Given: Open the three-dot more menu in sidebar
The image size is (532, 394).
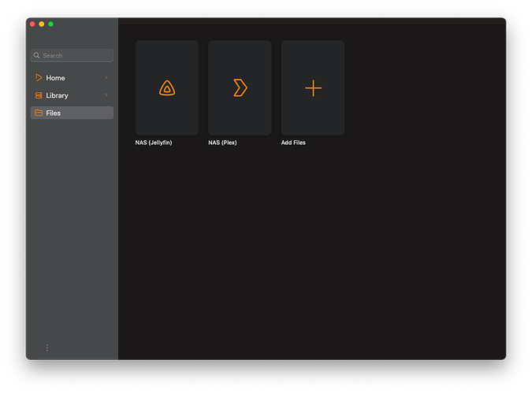Looking at the screenshot, I should pos(47,348).
